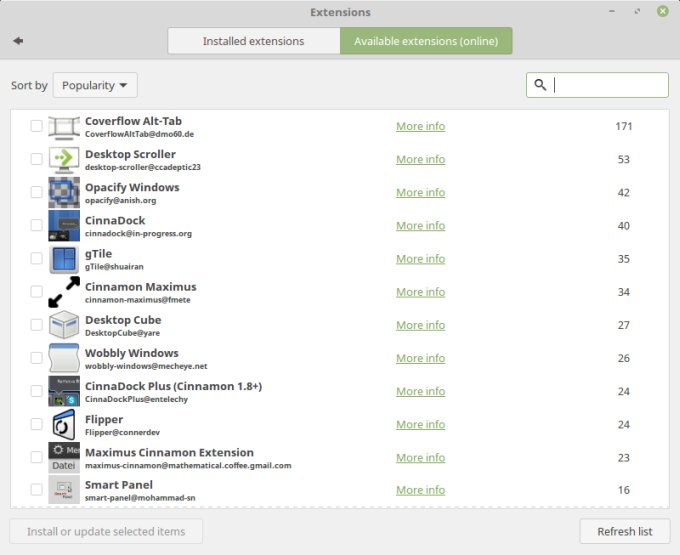The width and height of the screenshot is (680, 555).
Task: Open More info for Cinnamon Maximus
Action: pos(421,292)
